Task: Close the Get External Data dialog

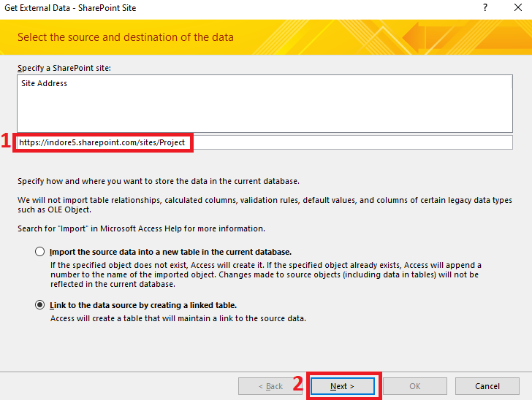Action: pyautogui.click(x=515, y=8)
